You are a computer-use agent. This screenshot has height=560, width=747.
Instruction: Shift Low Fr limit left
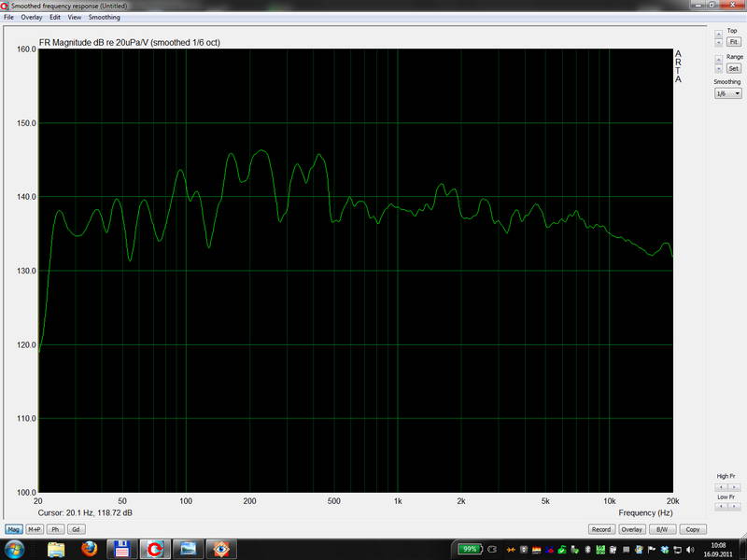[x=721, y=506]
